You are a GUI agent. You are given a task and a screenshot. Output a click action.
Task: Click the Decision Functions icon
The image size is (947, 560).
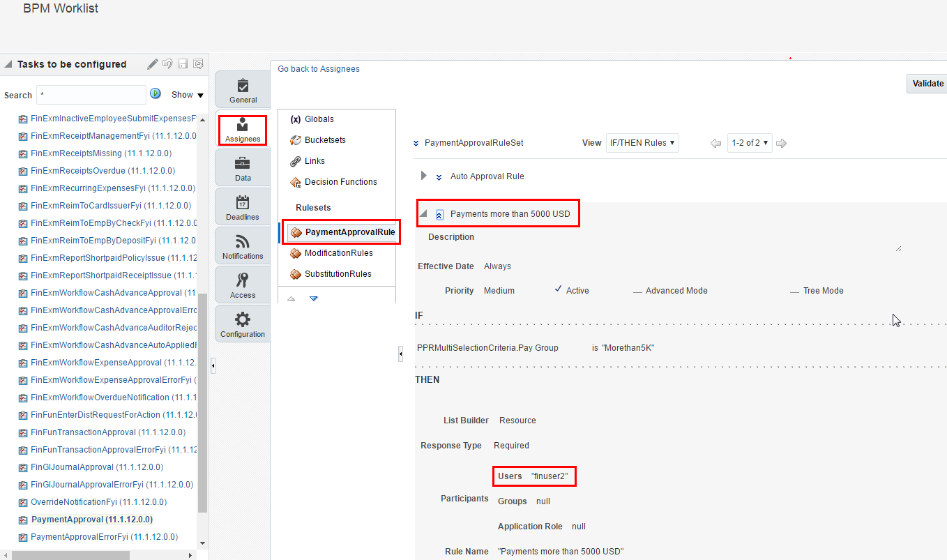[295, 182]
